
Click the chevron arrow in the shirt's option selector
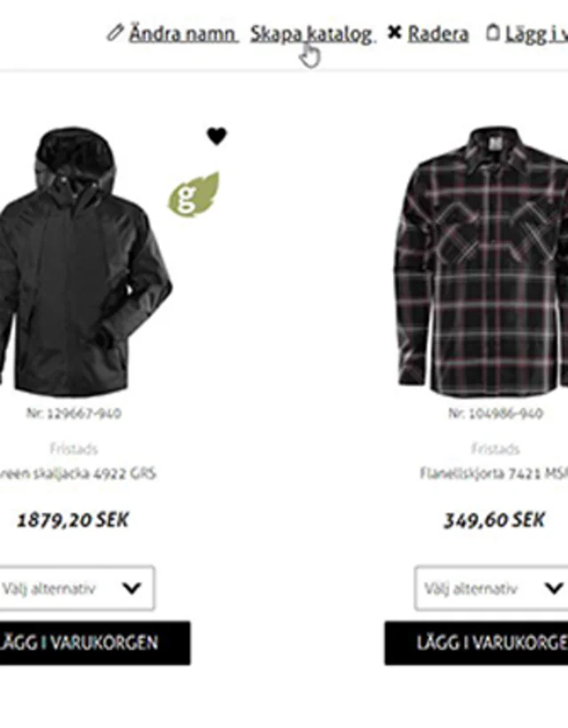pyautogui.click(x=554, y=588)
